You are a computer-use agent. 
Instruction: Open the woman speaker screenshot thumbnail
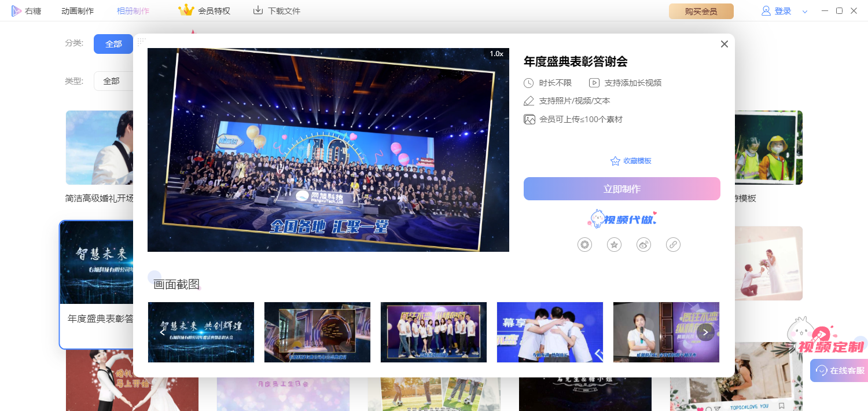click(x=666, y=332)
